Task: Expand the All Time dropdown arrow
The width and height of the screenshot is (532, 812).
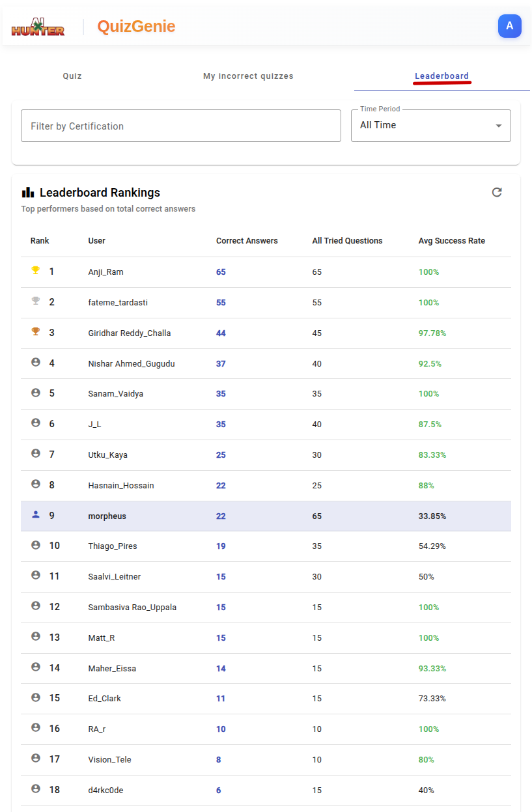Action: coord(499,126)
